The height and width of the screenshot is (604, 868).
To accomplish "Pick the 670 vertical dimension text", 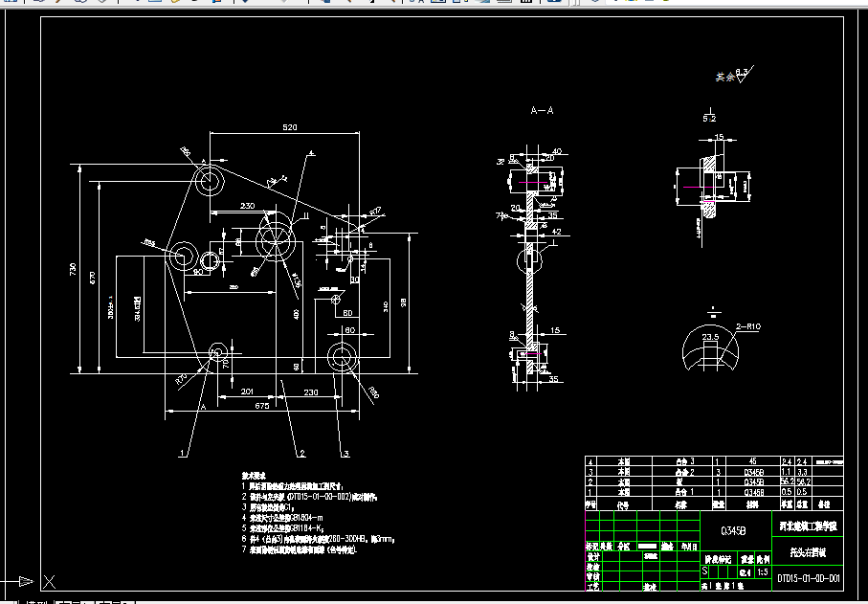I will click(x=93, y=278).
